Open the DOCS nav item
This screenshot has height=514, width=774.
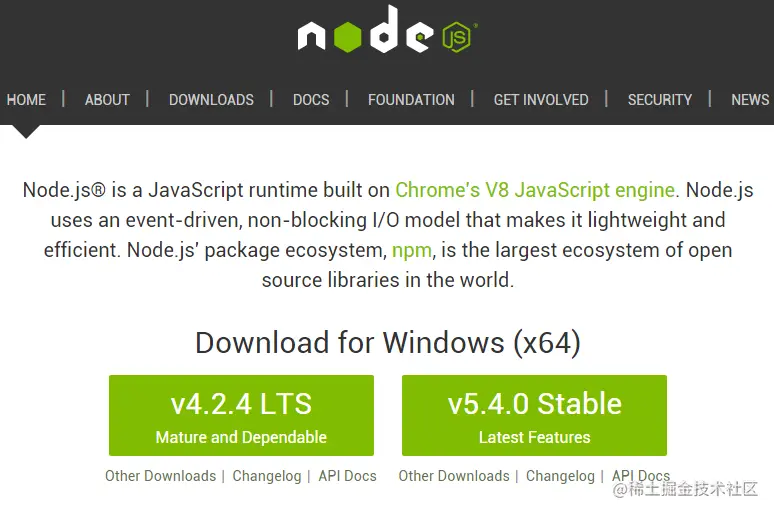[311, 100]
